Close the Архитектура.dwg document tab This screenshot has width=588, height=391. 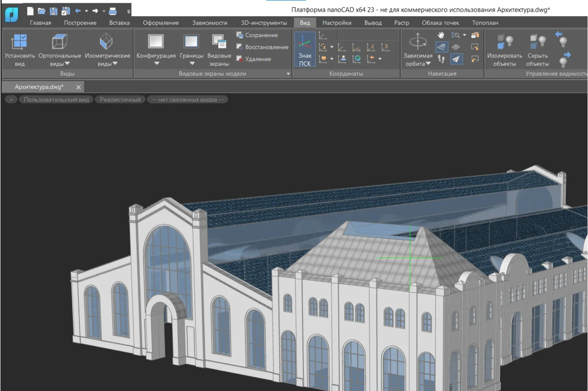[78, 87]
